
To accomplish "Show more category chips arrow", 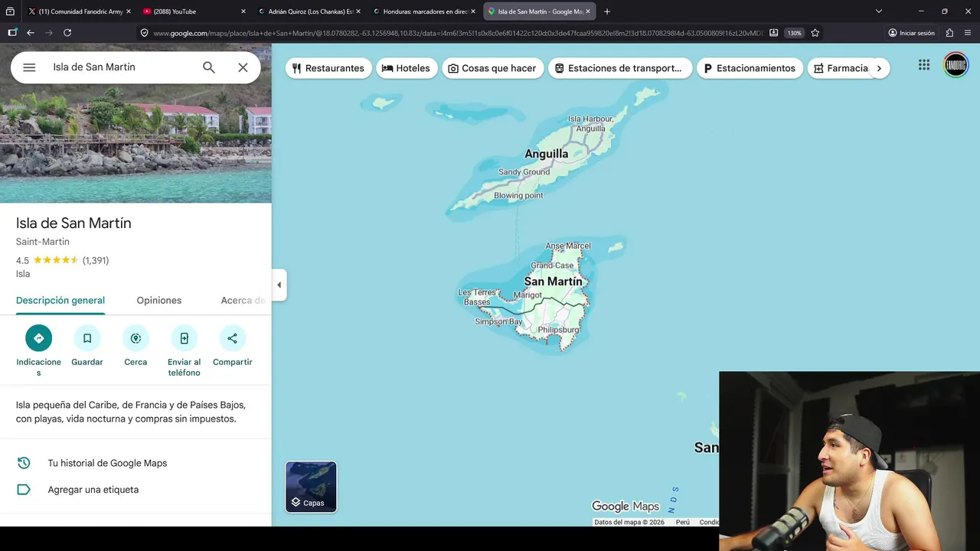I will (879, 68).
